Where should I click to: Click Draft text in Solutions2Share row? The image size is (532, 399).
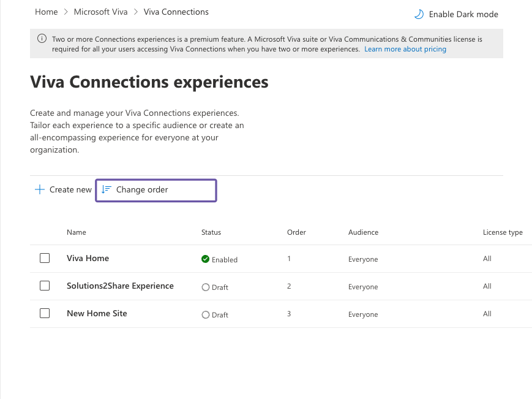[220, 287]
